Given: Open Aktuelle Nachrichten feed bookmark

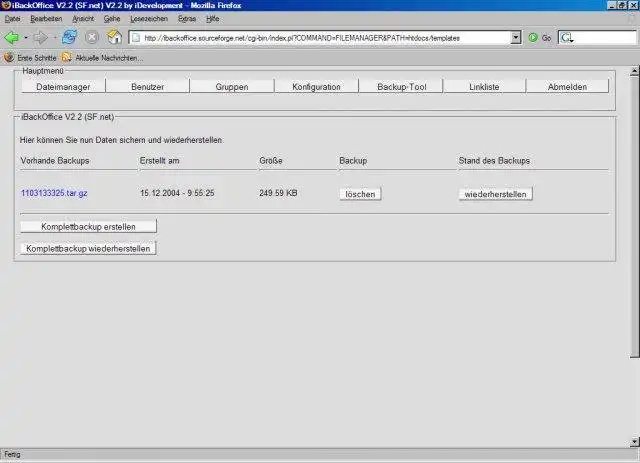Looking at the screenshot, I should 102,58.
